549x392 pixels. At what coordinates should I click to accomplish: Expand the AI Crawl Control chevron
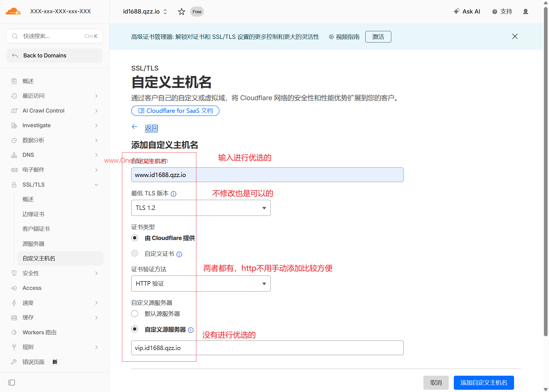(x=96, y=111)
